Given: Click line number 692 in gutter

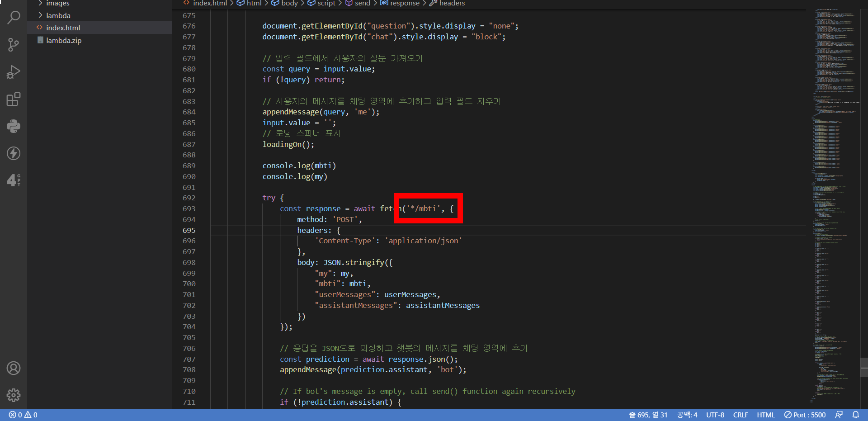Looking at the screenshot, I should click(x=189, y=198).
